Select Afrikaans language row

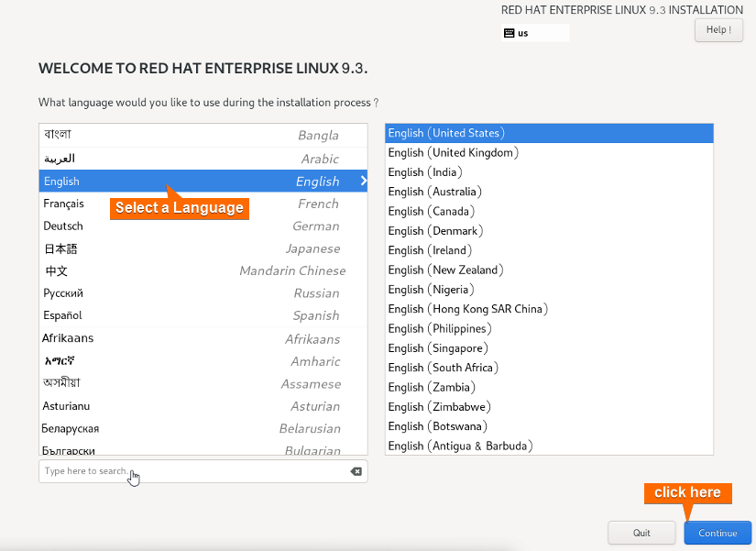tap(203, 338)
